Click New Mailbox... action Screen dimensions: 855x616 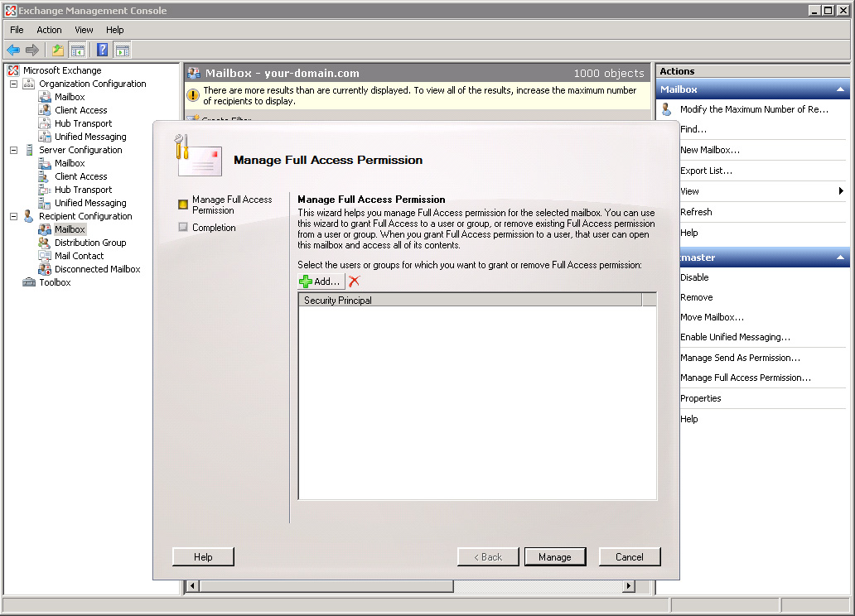point(709,150)
